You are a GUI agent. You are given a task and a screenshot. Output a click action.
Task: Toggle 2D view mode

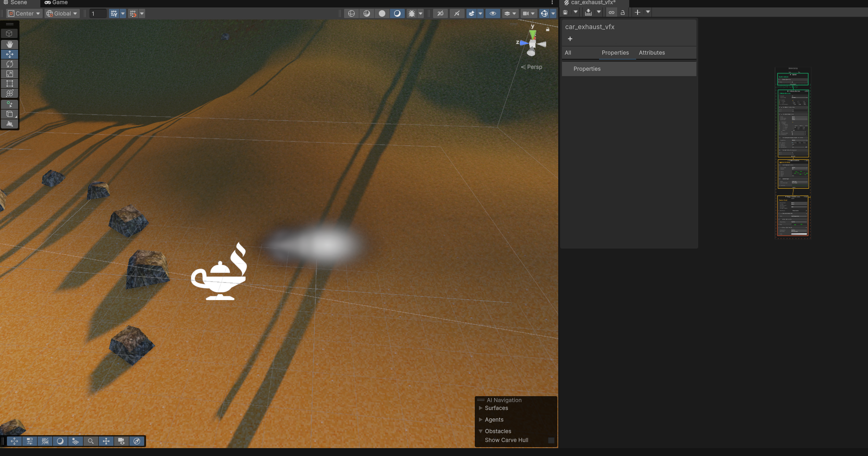coord(440,13)
